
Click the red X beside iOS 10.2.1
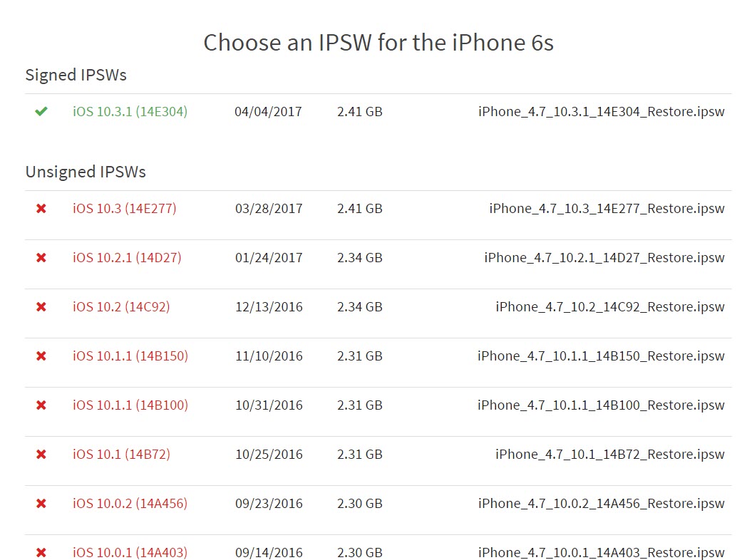pos(41,258)
